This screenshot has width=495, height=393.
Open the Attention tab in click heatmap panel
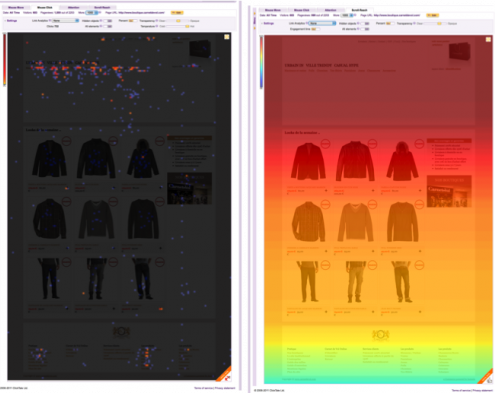click(74, 7)
